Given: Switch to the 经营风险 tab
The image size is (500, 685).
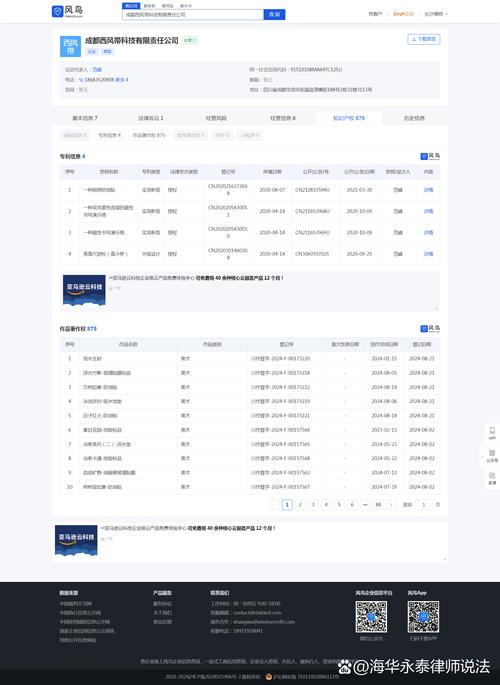Looking at the screenshot, I should 216,118.
